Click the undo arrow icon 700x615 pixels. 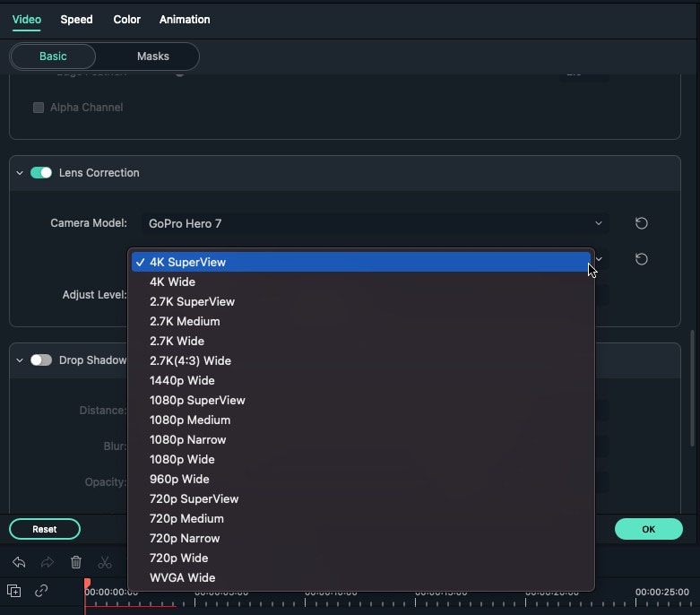coord(19,562)
